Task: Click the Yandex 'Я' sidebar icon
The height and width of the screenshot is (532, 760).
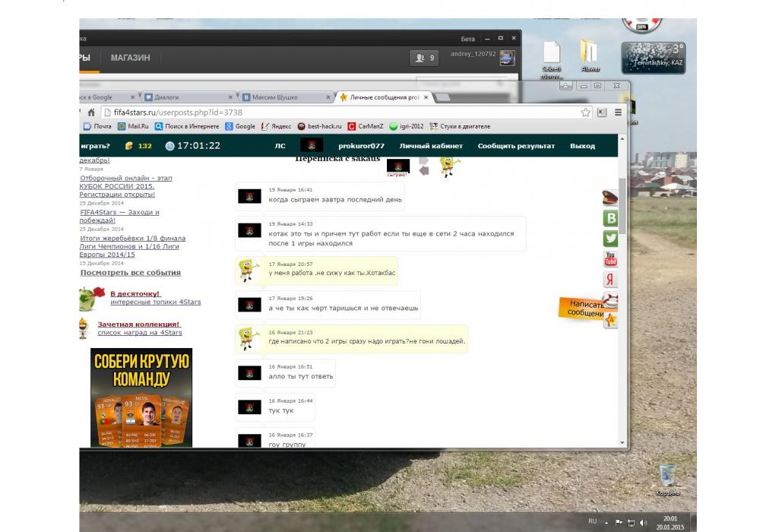Action: click(610, 280)
